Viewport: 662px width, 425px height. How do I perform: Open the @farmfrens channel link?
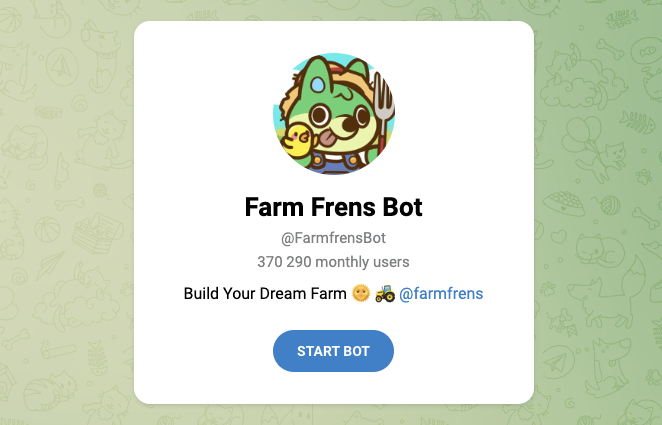click(x=441, y=293)
